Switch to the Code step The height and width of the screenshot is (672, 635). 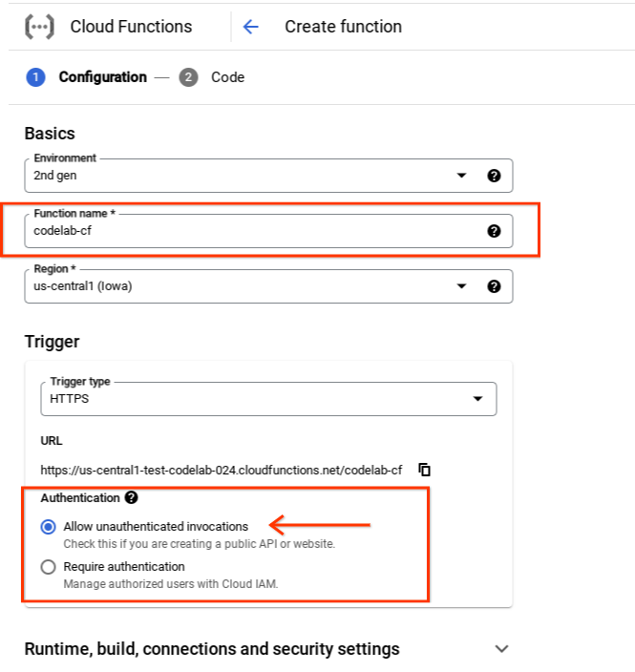coord(227,77)
